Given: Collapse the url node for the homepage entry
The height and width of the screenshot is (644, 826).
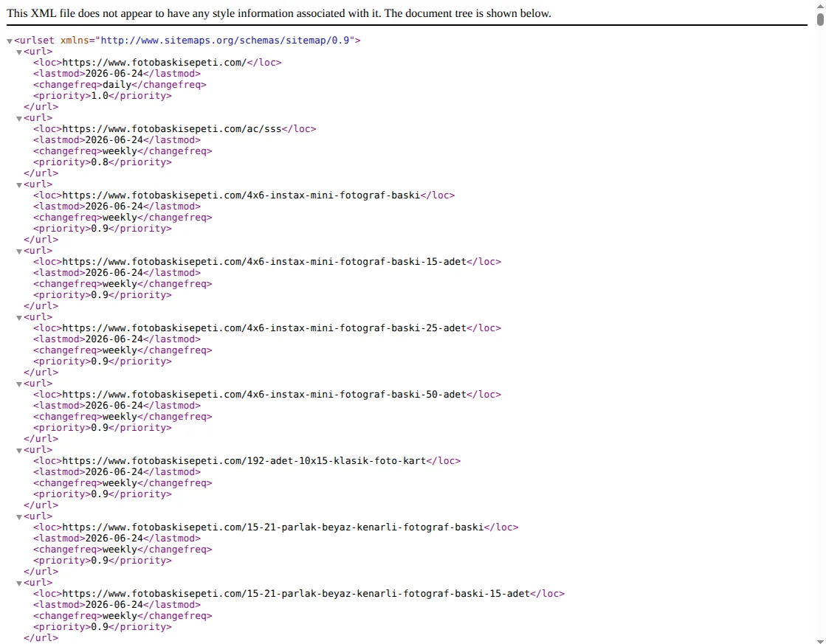Looking at the screenshot, I should click(x=19, y=52).
